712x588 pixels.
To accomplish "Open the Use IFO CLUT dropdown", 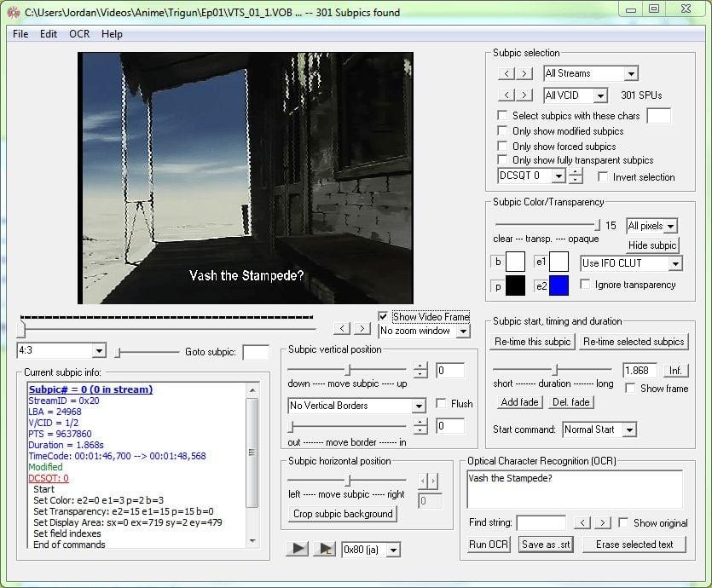I will [x=631, y=263].
